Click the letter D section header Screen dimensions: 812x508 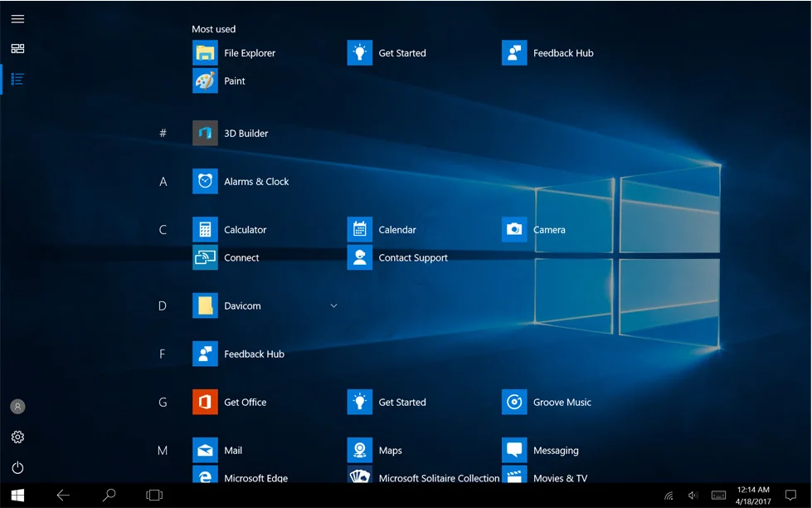(163, 305)
